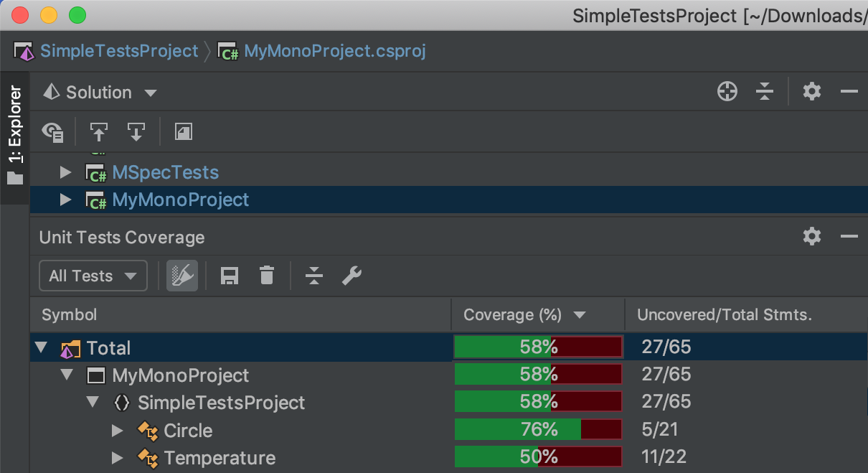Open the 1: Explorer side tab
The height and width of the screenshot is (473, 868).
pyautogui.click(x=15, y=136)
